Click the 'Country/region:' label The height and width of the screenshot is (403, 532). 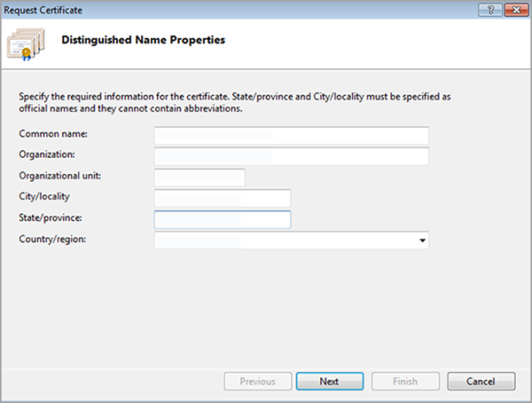(51, 240)
